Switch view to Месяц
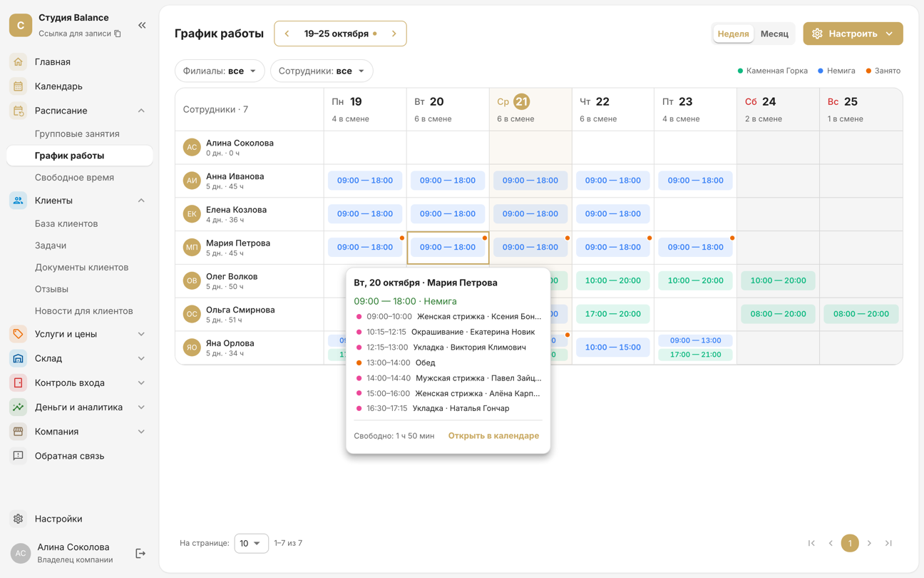The height and width of the screenshot is (578, 924). pos(774,34)
